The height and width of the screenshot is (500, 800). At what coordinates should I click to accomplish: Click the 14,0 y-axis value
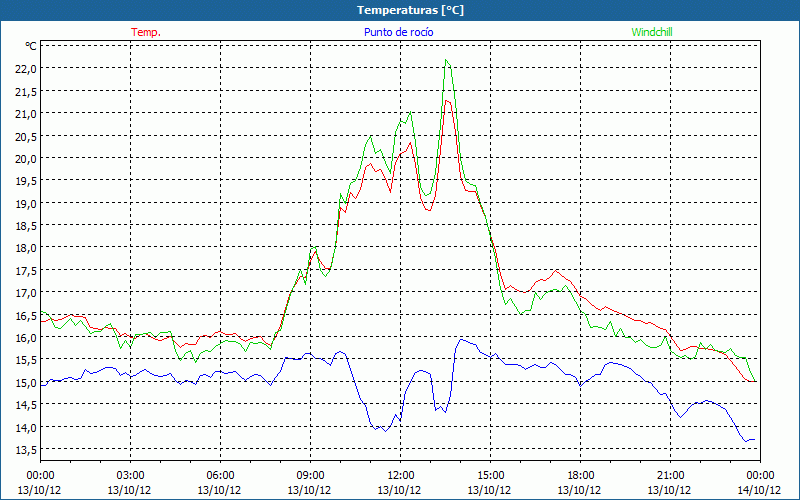click(26, 428)
